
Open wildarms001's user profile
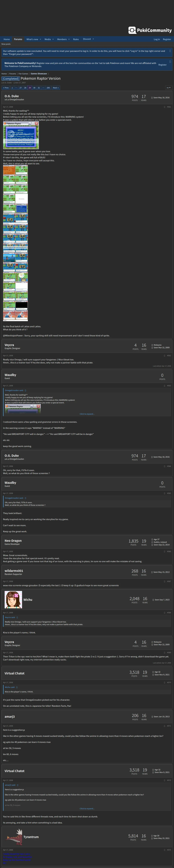pyautogui.click(x=14, y=571)
